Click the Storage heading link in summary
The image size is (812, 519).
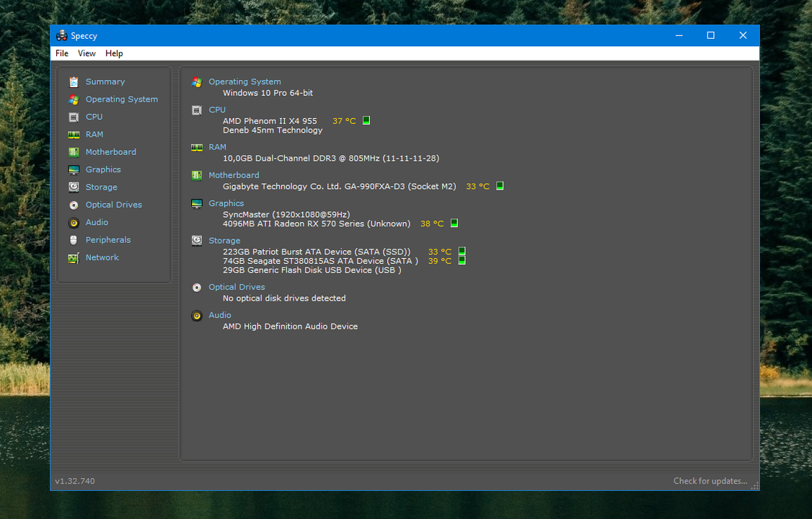(x=224, y=241)
